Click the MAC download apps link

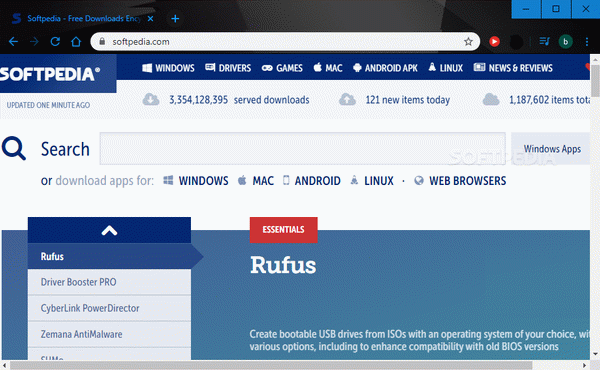click(263, 181)
